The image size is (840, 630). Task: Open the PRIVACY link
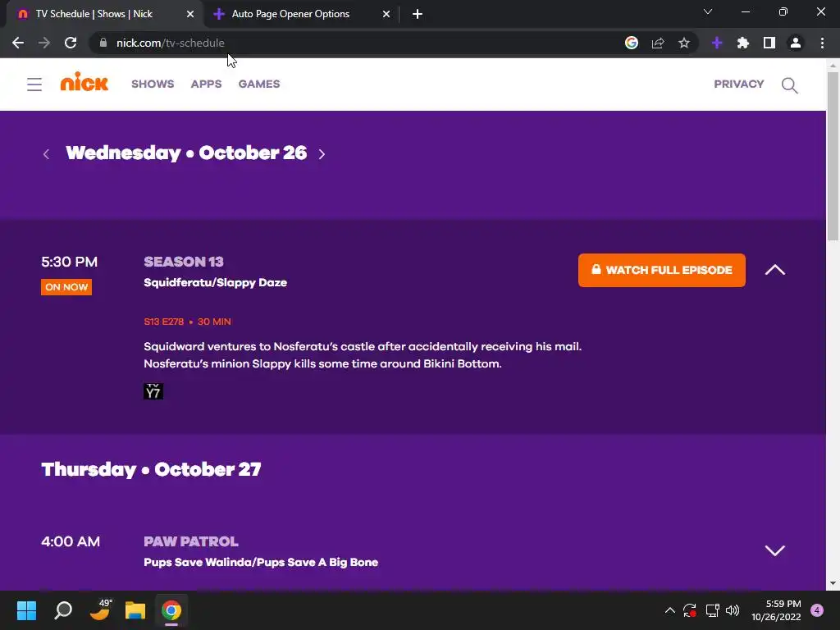(739, 84)
